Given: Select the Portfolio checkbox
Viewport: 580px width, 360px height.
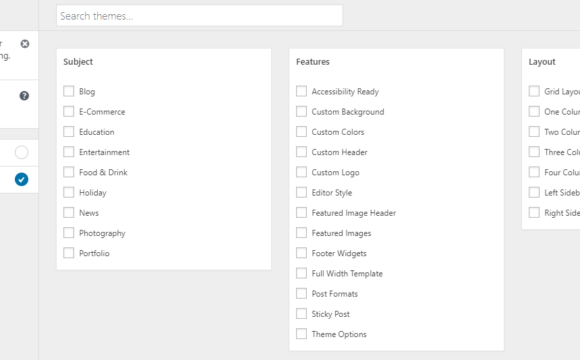Looking at the screenshot, I should click(x=68, y=253).
